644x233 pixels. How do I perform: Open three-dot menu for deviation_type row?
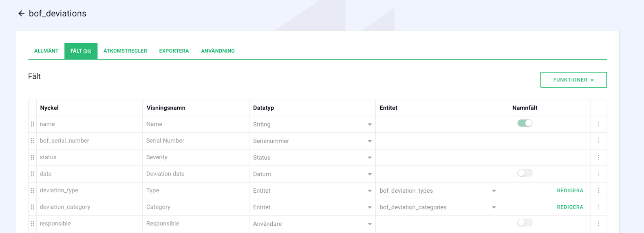pos(598,191)
